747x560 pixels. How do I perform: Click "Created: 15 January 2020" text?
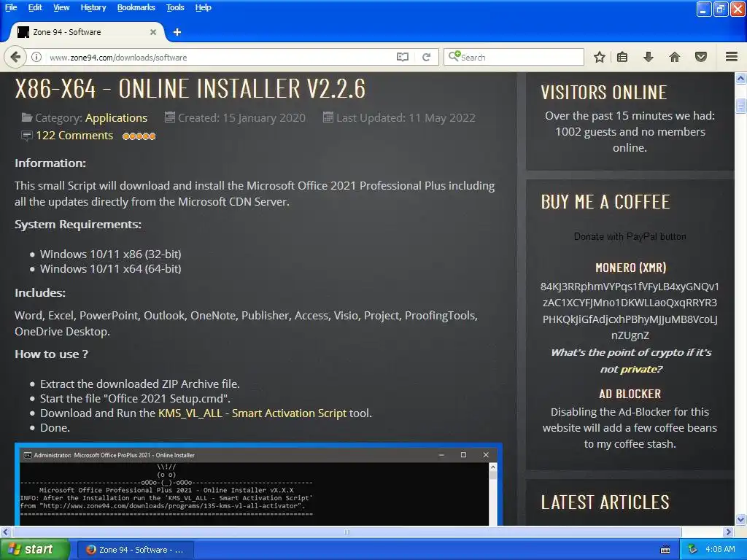coord(241,117)
